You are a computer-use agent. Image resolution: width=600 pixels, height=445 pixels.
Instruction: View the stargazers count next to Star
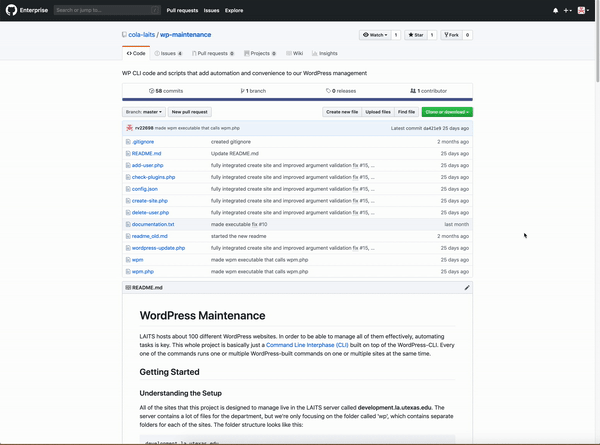(432, 35)
